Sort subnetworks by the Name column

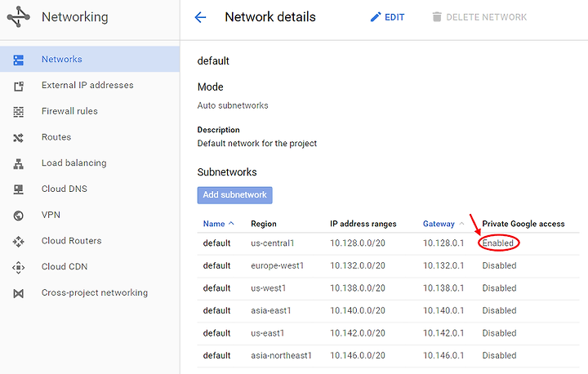214,224
